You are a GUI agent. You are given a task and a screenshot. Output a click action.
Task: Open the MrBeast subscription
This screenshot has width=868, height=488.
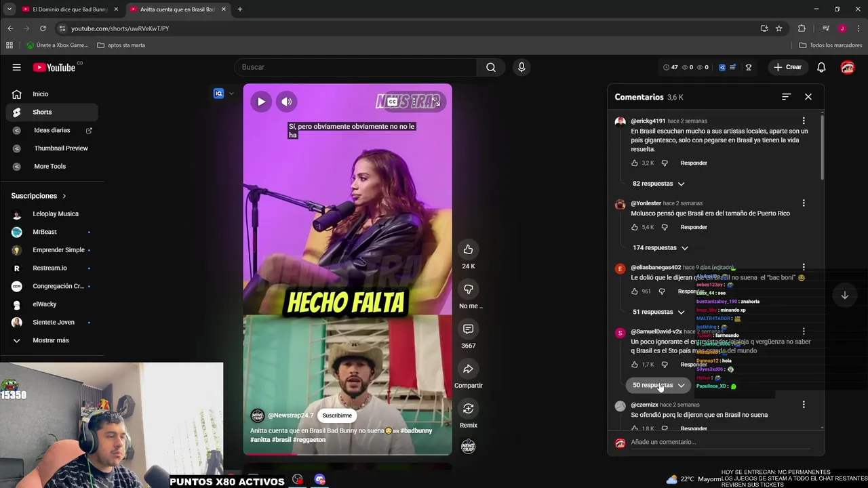coord(52,232)
